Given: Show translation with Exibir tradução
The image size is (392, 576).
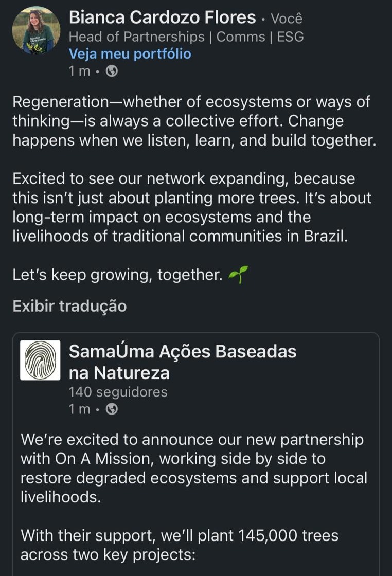Looking at the screenshot, I should [x=69, y=307].
